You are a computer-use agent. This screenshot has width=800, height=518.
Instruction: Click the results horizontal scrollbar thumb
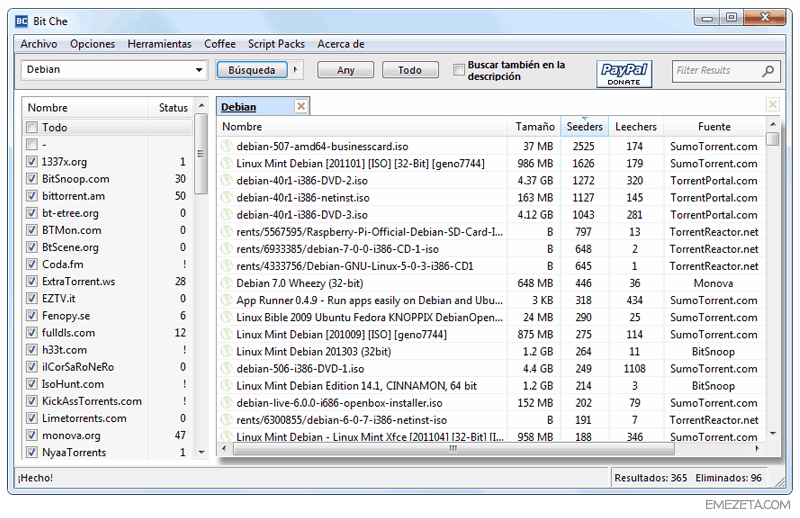pos(454,449)
